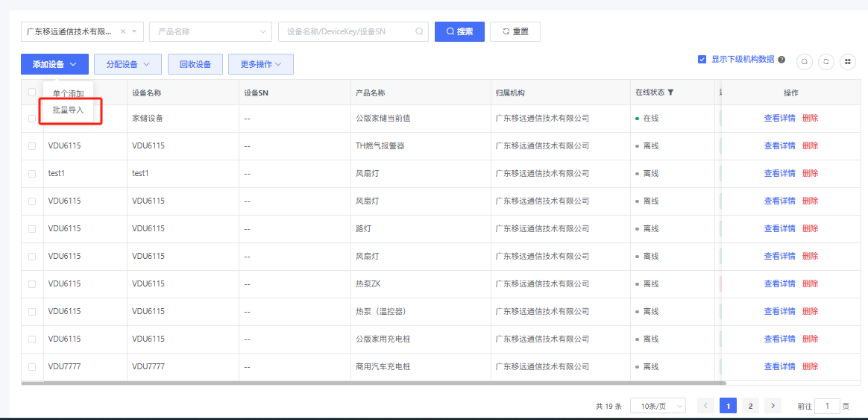Click the horizontal scrollbar below the table
Image resolution: width=868 pixels, height=420 pixels.
click(373, 383)
